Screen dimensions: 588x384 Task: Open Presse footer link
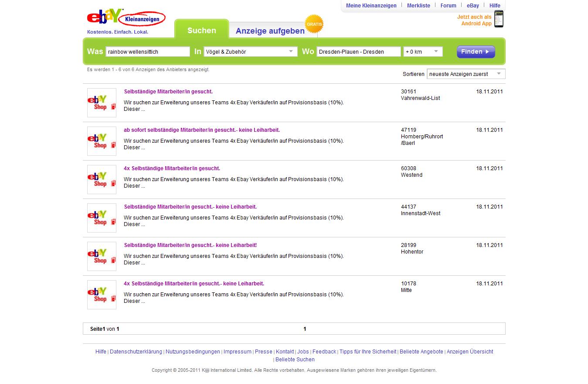click(x=264, y=352)
